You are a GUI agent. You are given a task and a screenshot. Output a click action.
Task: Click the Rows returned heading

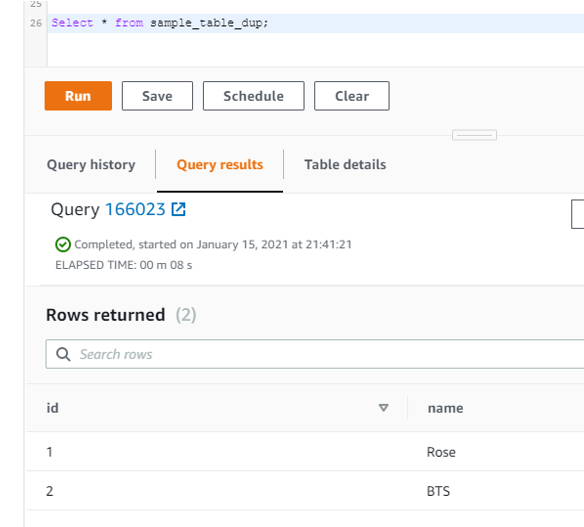point(106,315)
